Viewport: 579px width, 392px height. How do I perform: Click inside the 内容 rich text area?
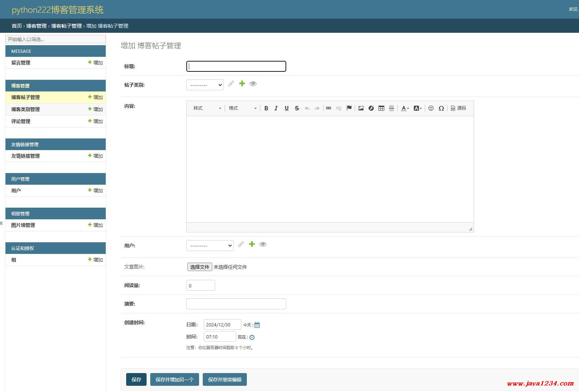point(330,169)
